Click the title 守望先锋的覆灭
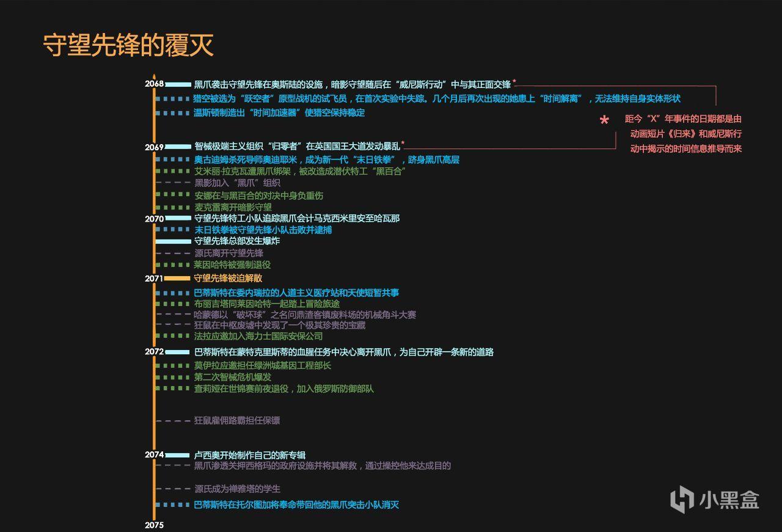This screenshot has width=782, height=532. point(128,45)
